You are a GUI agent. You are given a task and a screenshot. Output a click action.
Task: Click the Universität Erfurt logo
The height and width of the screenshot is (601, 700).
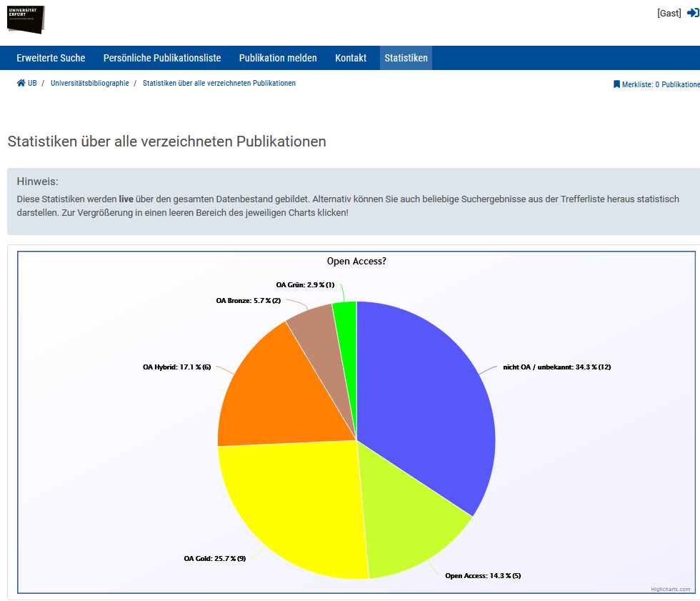(26, 19)
